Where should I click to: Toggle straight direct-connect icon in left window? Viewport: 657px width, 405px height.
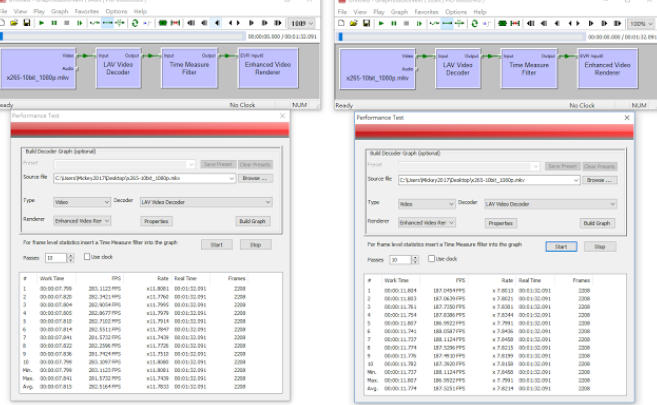click(108, 23)
